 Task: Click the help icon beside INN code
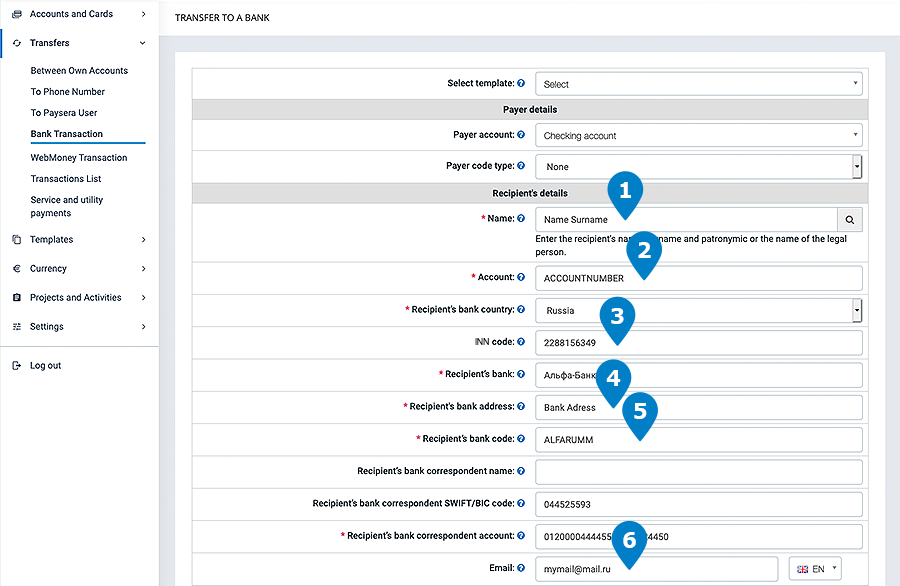[521, 342]
